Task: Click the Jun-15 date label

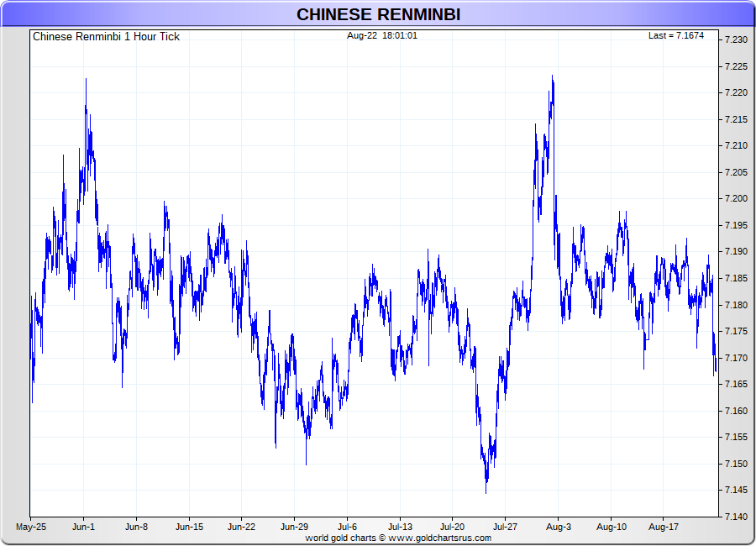Action: (190, 528)
